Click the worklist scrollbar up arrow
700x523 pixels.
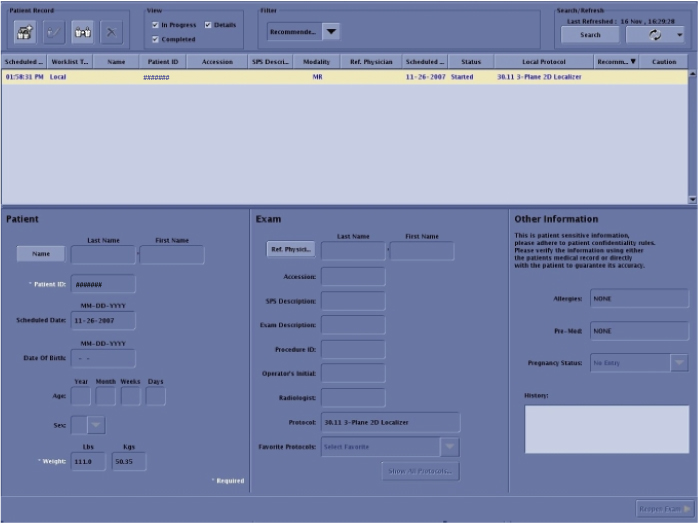pos(693,75)
